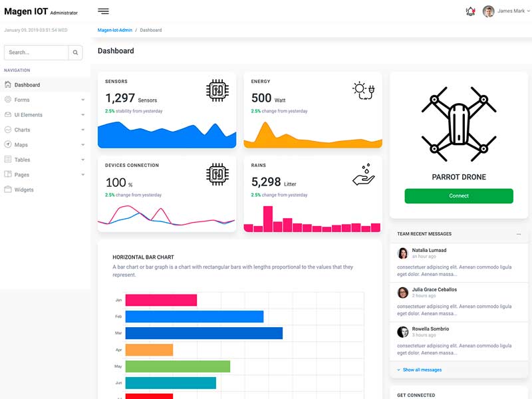Click the Maps compass icon
Viewport: 532px width, 399px height.
[x=8, y=144]
